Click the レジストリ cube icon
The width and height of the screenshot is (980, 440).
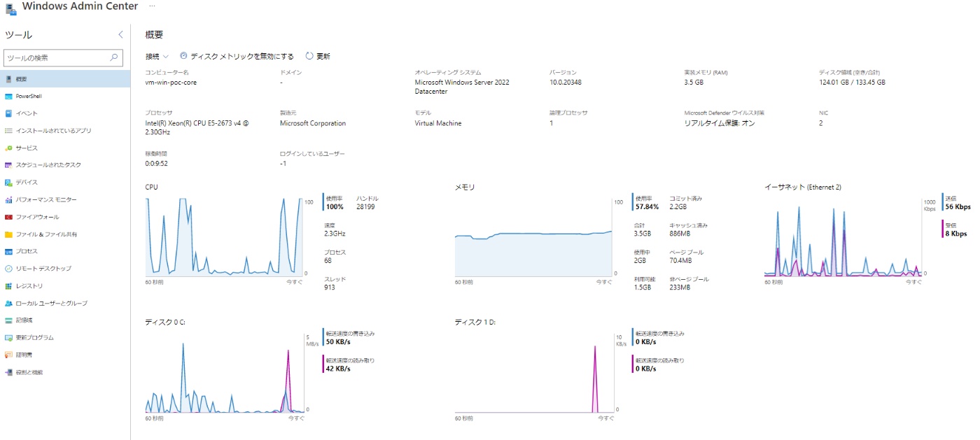point(8,285)
